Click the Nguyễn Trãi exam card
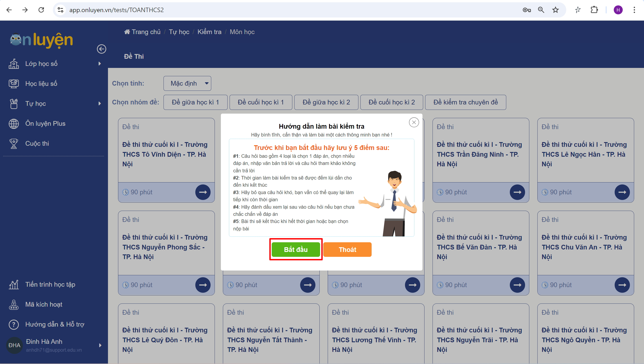Viewport: 644px width, 364px height. (x=481, y=334)
